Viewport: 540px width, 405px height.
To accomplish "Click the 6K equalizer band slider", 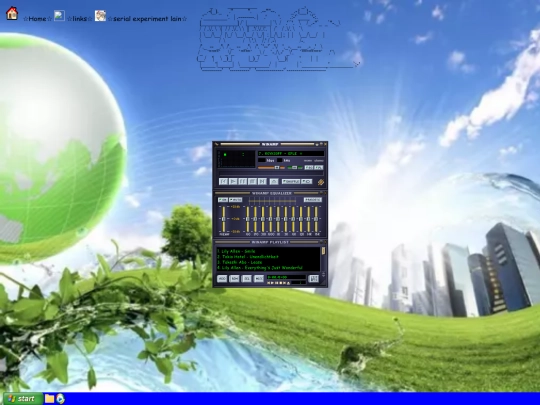I will pos(293,219).
